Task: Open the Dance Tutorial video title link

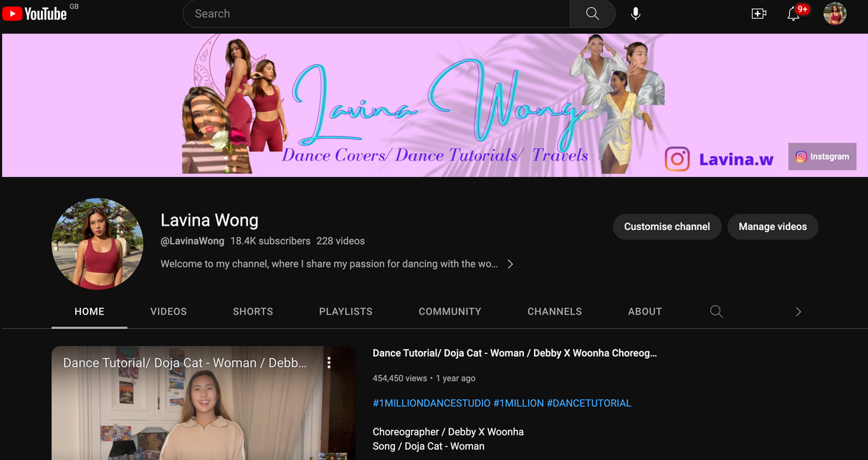Action: 515,353
